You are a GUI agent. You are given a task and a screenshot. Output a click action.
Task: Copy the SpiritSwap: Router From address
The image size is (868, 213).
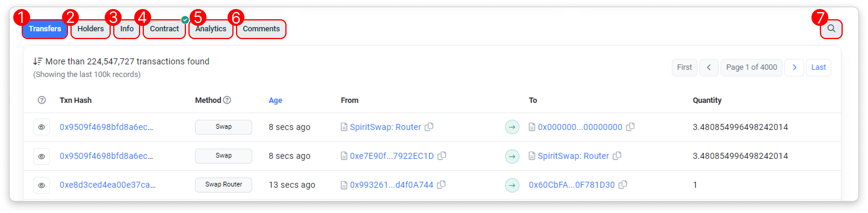[429, 127]
